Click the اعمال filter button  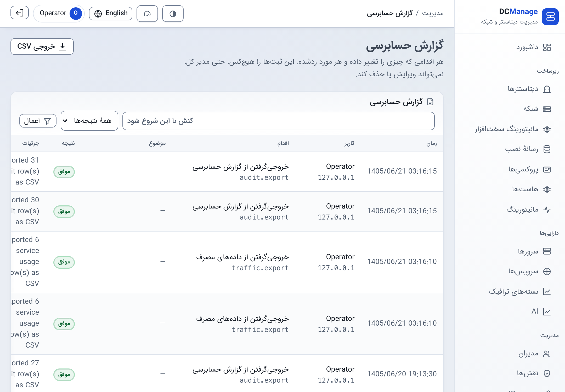pos(38,121)
